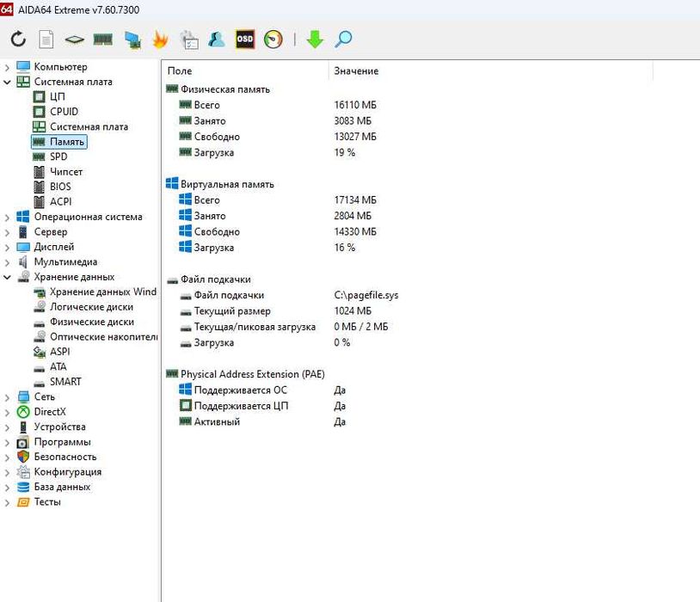Open the SPD tree item
The width and height of the screenshot is (700, 602).
point(58,157)
